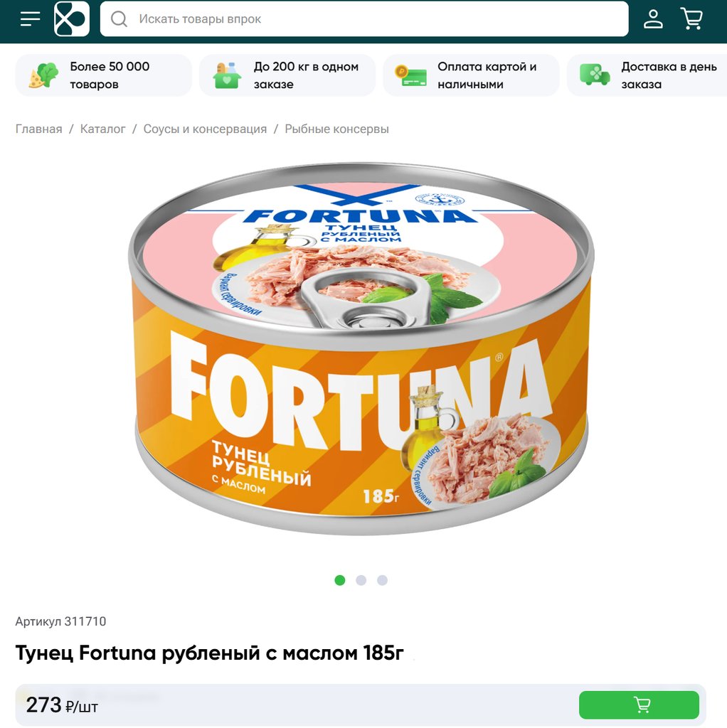The image size is (727, 728).
Task: Open the shopping cart in header
Action: pos(691,19)
